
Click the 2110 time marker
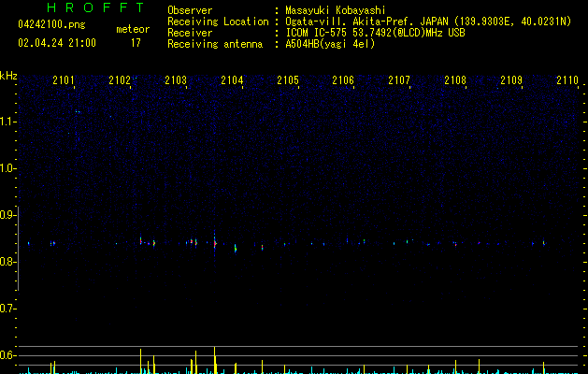pyautogui.click(x=567, y=80)
